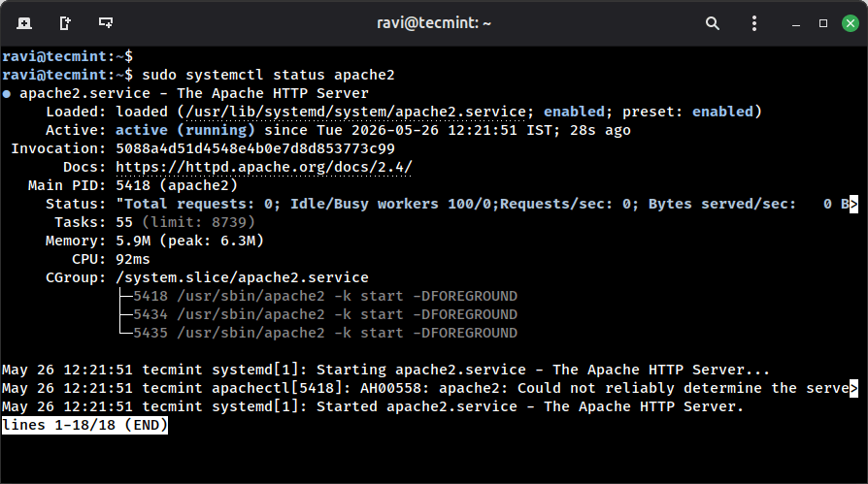
Task: Click the new window icon in header
Action: coord(65,23)
